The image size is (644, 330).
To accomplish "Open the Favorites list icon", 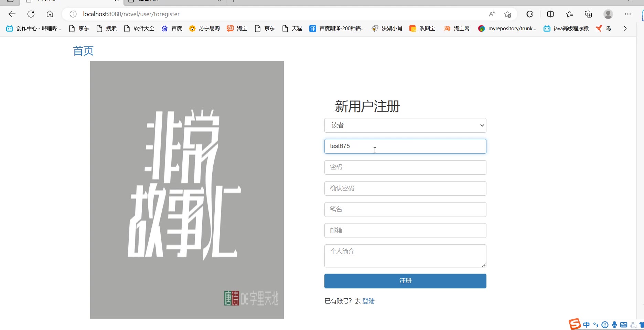I will pyautogui.click(x=569, y=14).
